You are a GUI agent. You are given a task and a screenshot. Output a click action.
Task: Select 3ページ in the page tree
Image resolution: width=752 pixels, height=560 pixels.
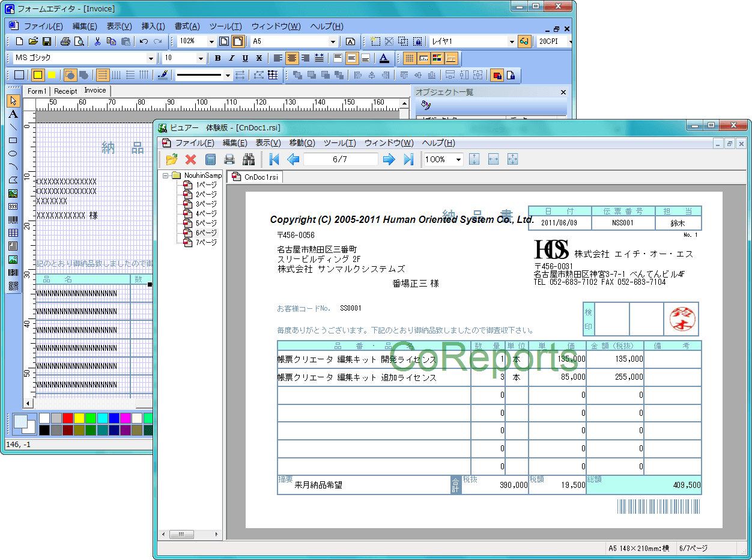pos(206,204)
